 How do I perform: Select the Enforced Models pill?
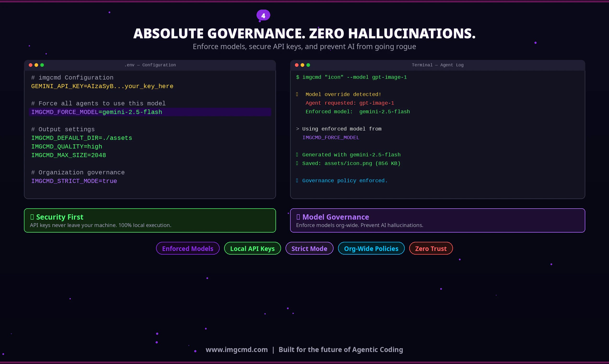pos(187,249)
